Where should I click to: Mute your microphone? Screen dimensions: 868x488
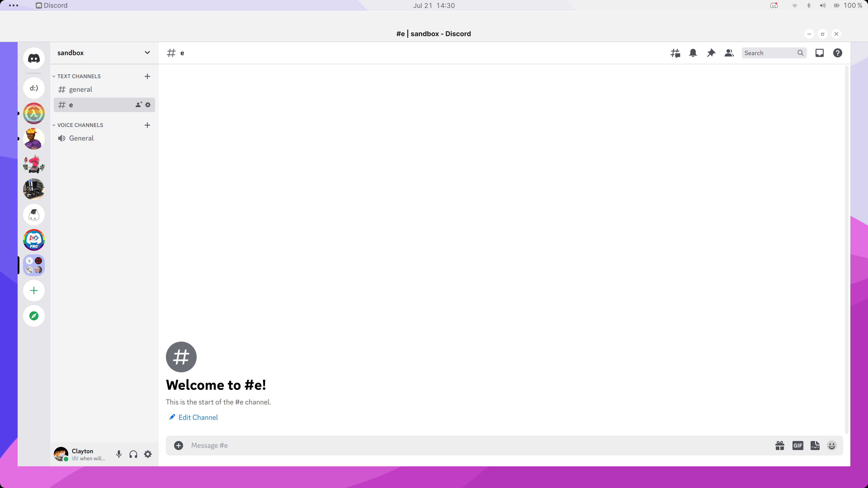coord(119,454)
